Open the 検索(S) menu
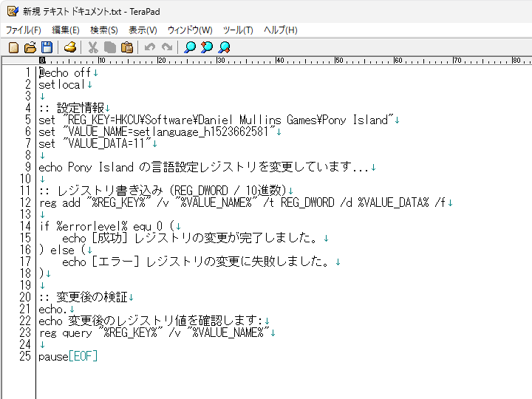This screenshot has height=399, width=532. point(104,30)
